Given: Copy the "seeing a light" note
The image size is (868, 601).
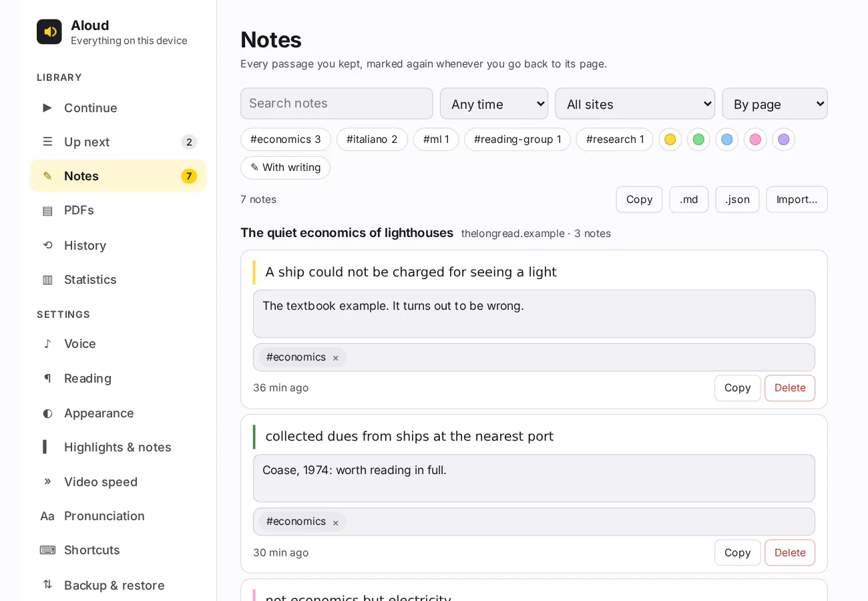Looking at the screenshot, I should pos(738,388).
